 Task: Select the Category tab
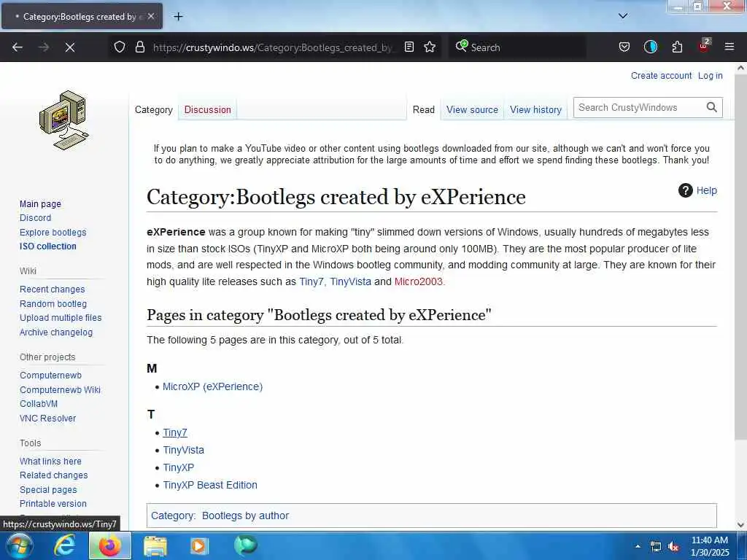(153, 109)
